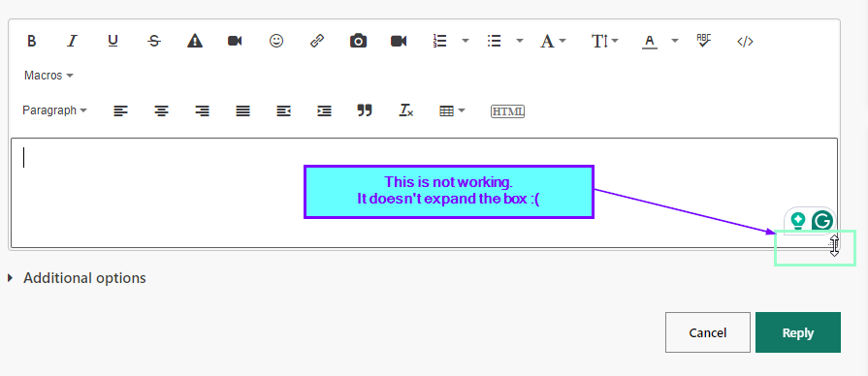Open the font size dropdown
This screenshot has height=376, width=868.
pyautogui.click(x=604, y=41)
